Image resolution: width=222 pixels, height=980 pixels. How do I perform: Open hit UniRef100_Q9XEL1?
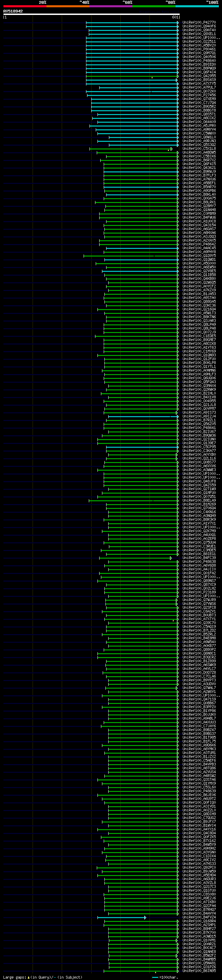(199, 34)
